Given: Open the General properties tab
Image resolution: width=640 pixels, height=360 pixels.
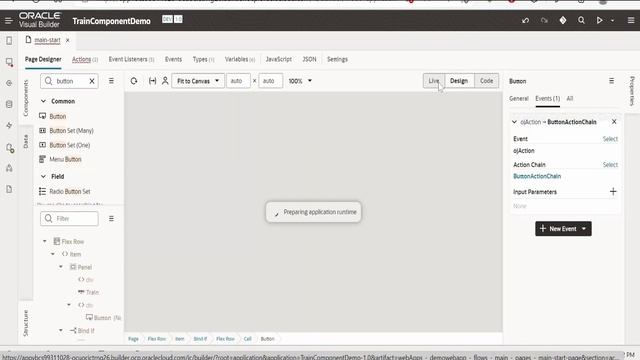Looking at the screenshot, I should click(x=519, y=98).
